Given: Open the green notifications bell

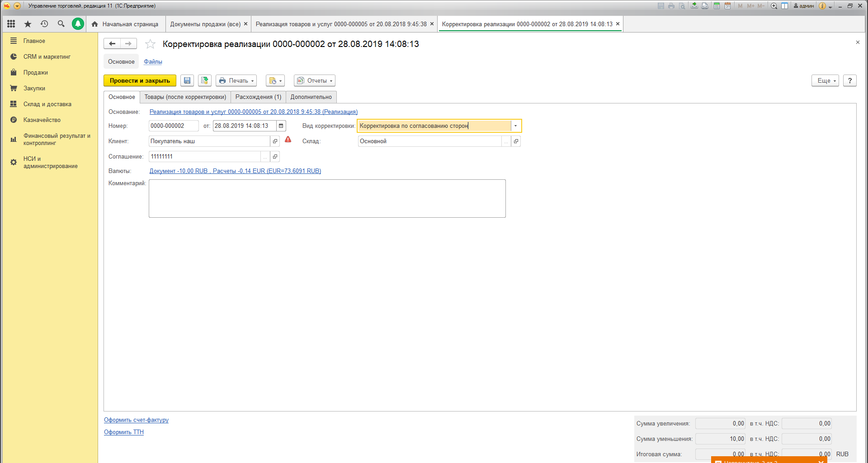Looking at the screenshot, I should pos(78,24).
